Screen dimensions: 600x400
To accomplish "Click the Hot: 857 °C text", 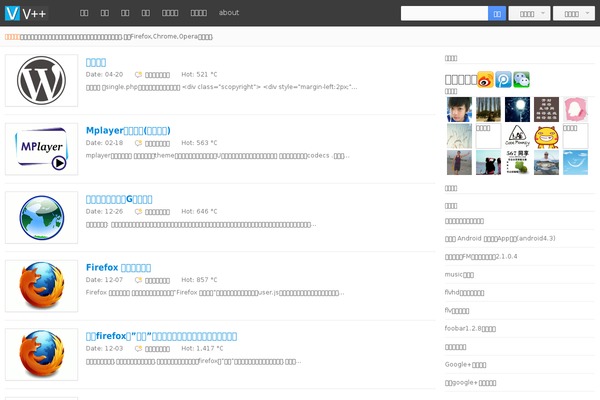I will (x=199, y=280).
